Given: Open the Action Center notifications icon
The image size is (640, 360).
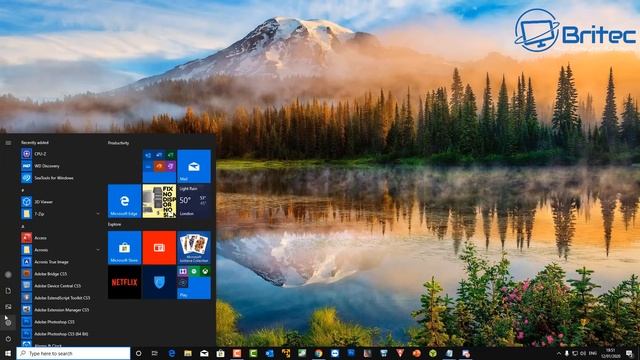Looking at the screenshot, I should [629, 353].
